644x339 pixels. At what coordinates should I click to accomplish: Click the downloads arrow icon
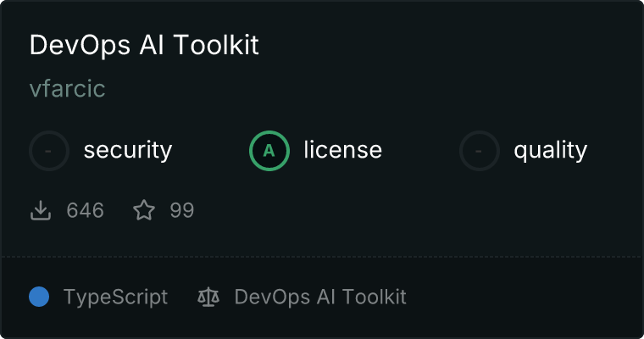pyautogui.click(x=41, y=210)
